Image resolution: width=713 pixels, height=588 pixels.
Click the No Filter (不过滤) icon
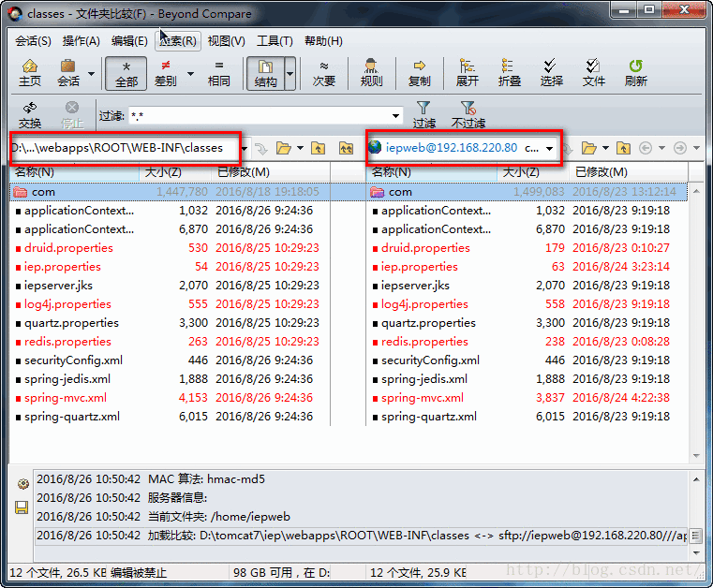click(468, 115)
